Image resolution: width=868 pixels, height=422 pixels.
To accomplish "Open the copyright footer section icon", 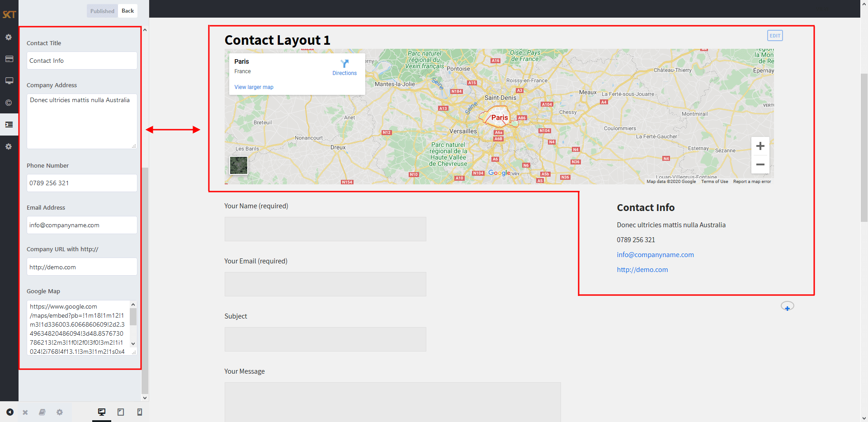I will [x=9, y=103].
